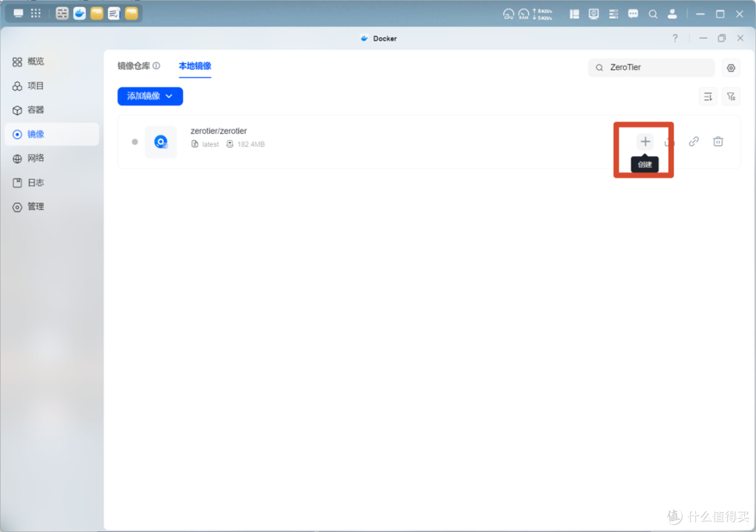
Task: Open Docker settings with the gear icon
Action: (x=731, y=68)
